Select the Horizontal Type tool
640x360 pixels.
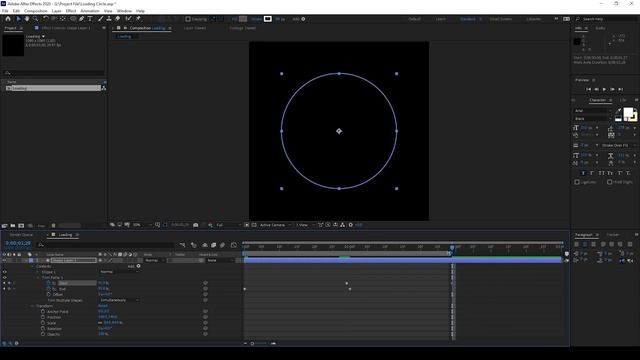click(x=90, y=19)
